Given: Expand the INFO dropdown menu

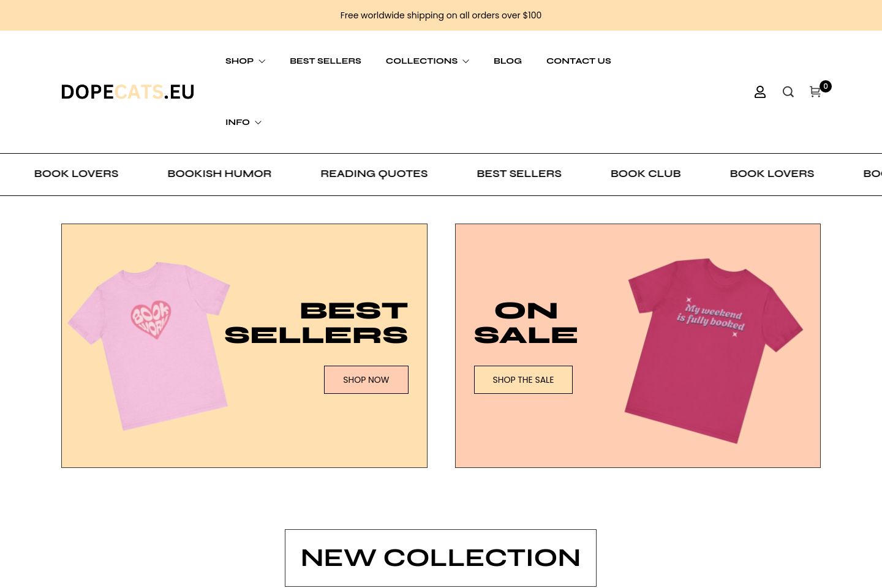Looking at the screenshot, I should click(243, 122).
